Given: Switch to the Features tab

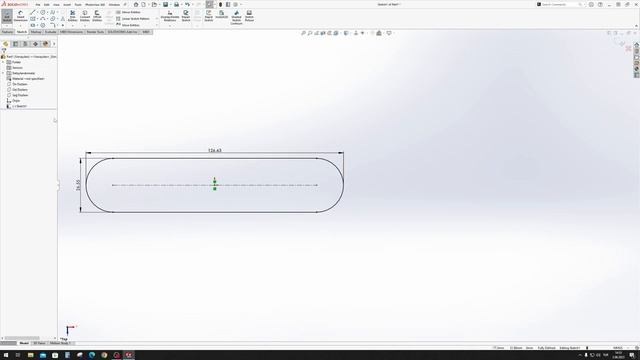Looking at the screenshot, I should pos(7,32).
